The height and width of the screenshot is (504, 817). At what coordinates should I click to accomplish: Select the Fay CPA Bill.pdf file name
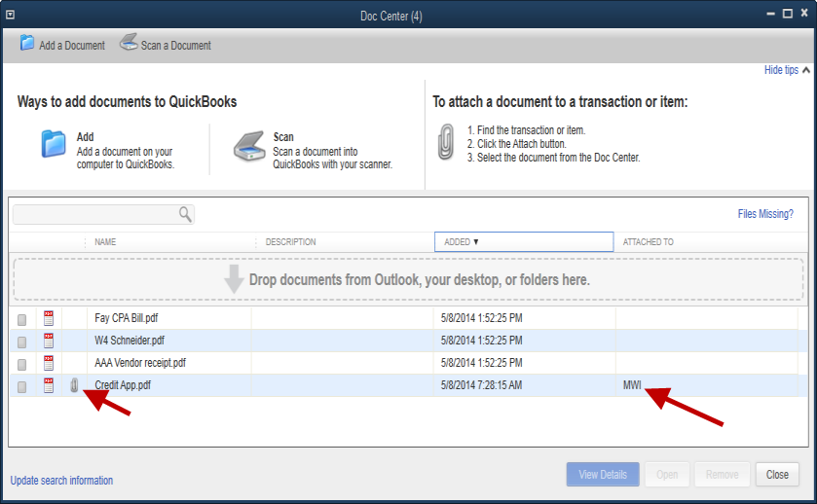click(x=126, y=318)
